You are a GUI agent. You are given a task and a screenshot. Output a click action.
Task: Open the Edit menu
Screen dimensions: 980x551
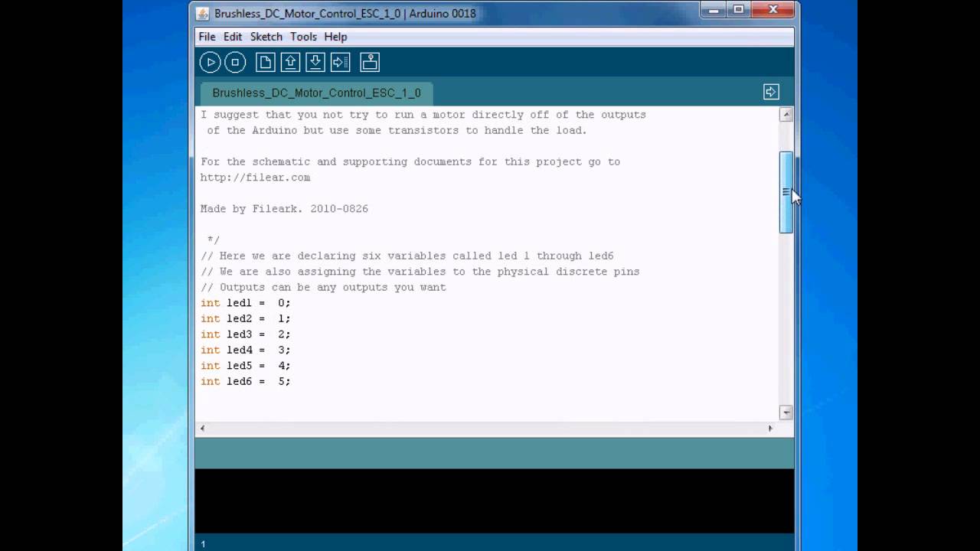[x=233, y=37]
